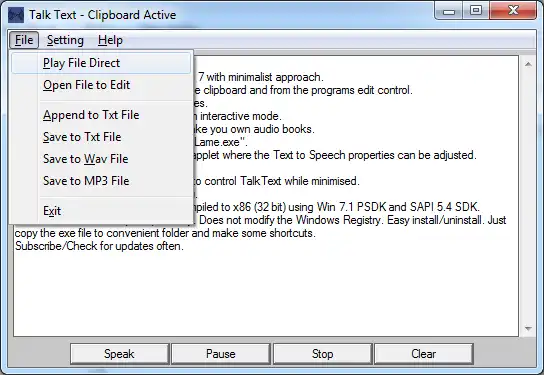The image size is (544, 375).
Task: Click the Talk Text app icon in title bar
Action: point(16,15)
